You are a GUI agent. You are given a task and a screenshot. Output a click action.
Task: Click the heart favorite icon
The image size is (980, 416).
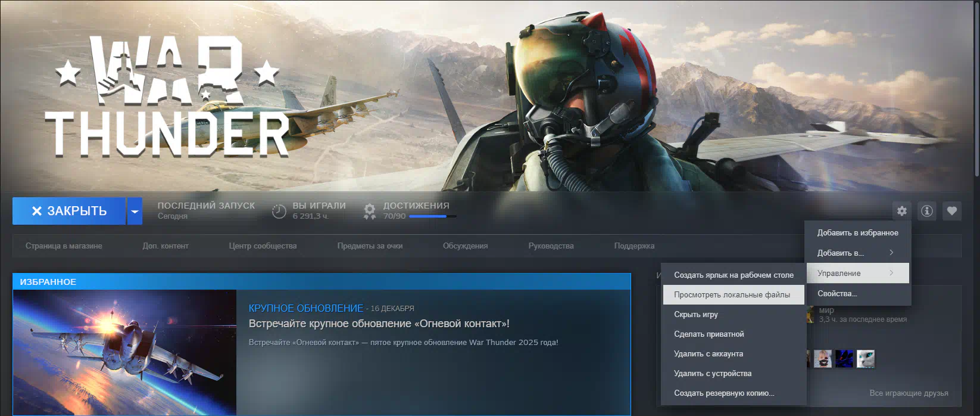tap(951, 211)
